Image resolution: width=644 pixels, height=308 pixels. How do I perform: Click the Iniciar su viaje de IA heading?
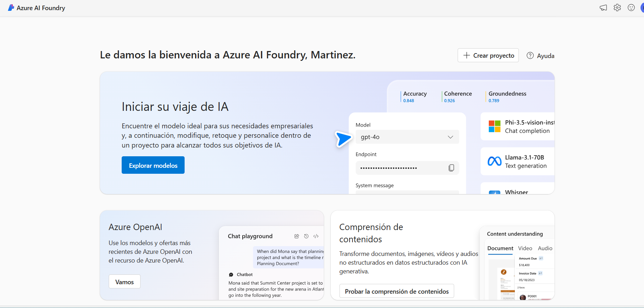(x=175, y=107)
